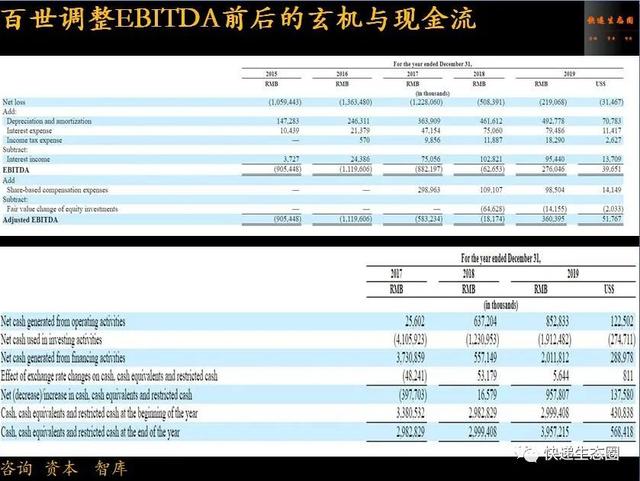The height and width of the screenshot is (481, 640).
Task: Select Net cash generated from financing activities row
Action: (x=318, y=358)
